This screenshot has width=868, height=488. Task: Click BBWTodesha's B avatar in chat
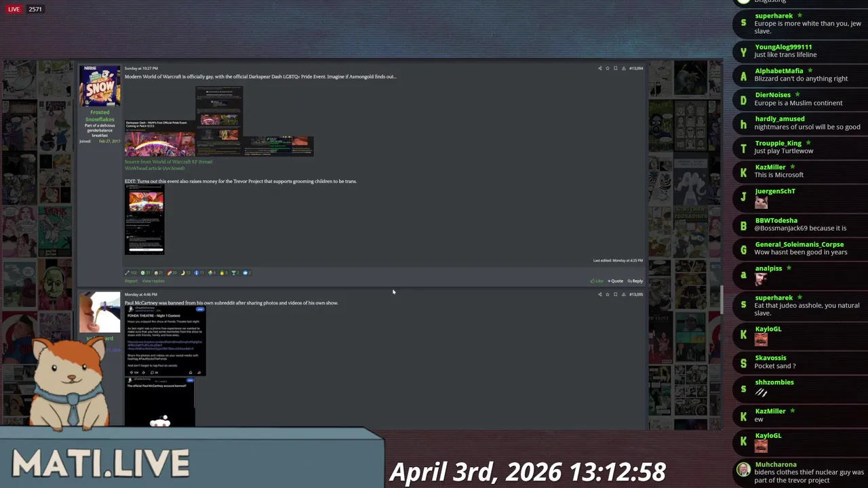pyautogui.click(x=743, y=226)
